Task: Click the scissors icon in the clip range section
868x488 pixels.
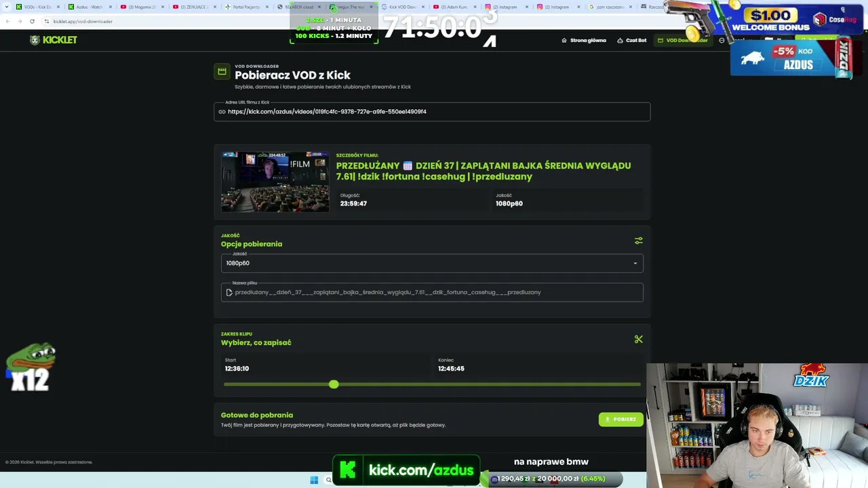Action: [x=638, y=339]
